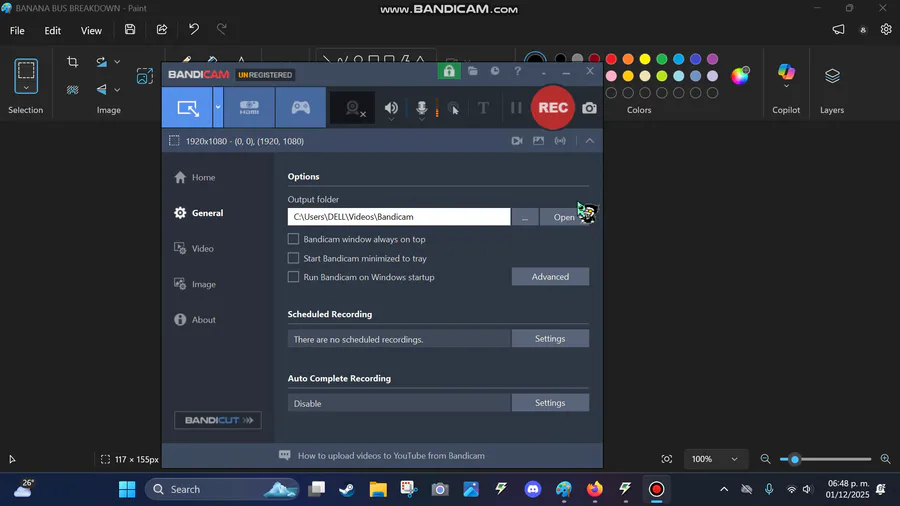
Task: Toggle the mouse cursor effects icon
Action: pos(453,108)
